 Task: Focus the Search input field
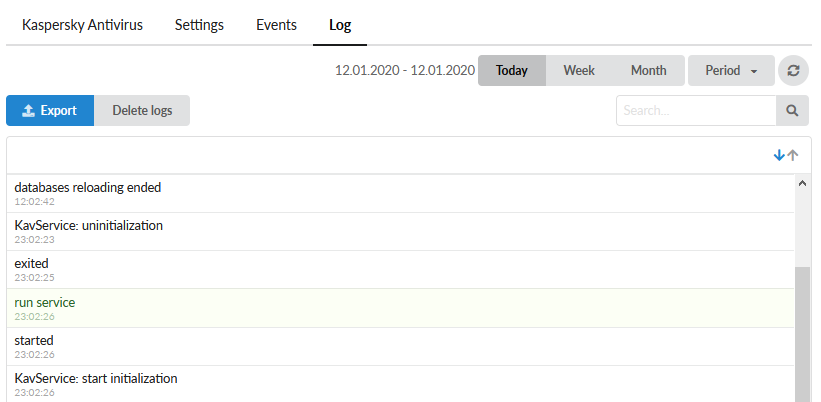696,111
